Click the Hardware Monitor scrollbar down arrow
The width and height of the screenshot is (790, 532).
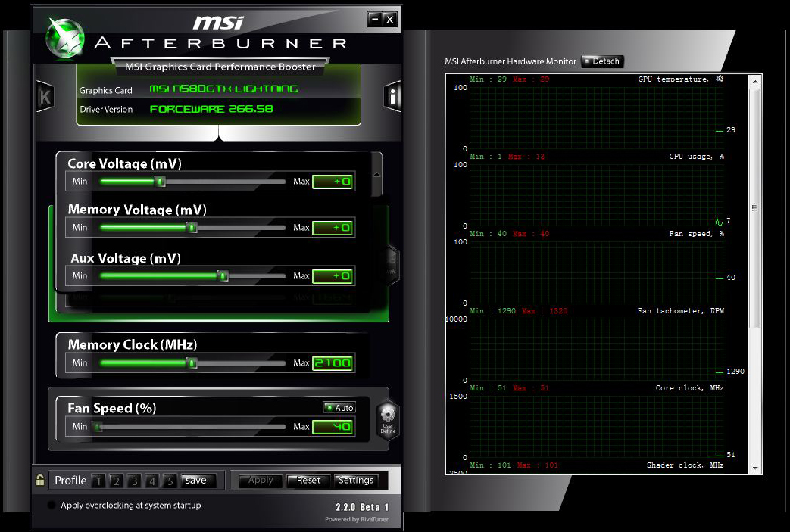(x=754, y=468)
